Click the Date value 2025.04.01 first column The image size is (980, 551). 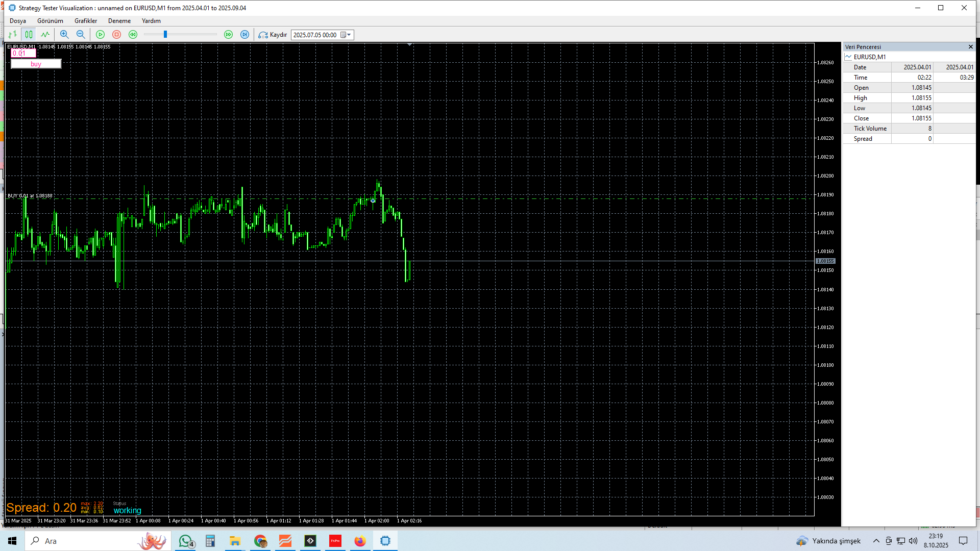917,67
